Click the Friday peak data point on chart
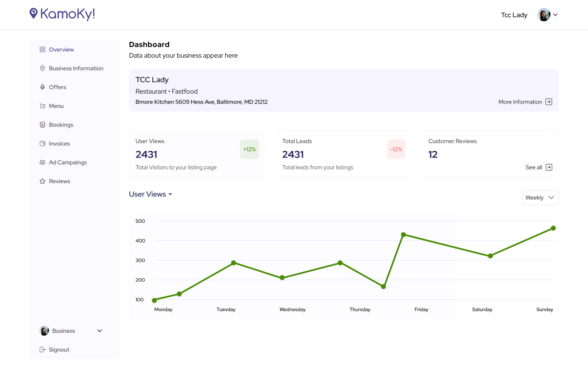Screen dimensions: 588x377 [x=403, y=235]
